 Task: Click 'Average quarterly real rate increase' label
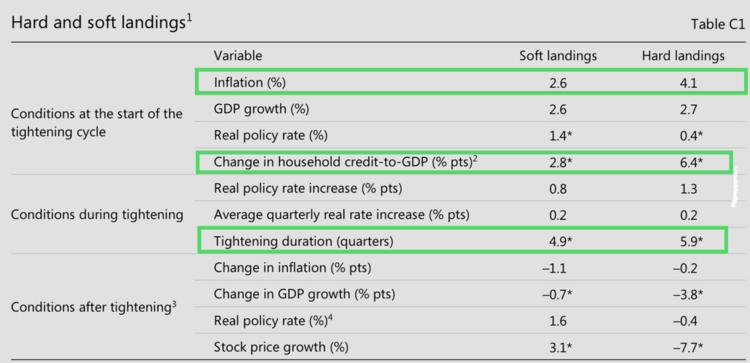(x=342, y=215)
